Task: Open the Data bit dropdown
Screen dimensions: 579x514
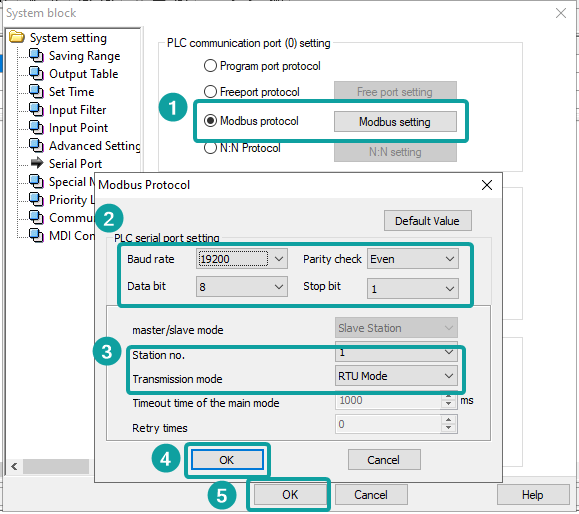Action: pyautogui.click(x=242, y=287)
